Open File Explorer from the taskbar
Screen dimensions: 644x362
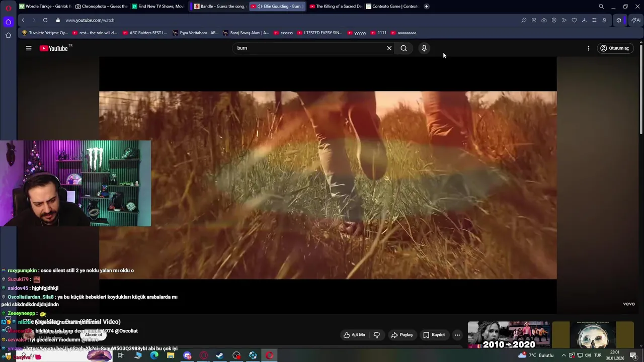pyautogui.click(x=171, y=355)
